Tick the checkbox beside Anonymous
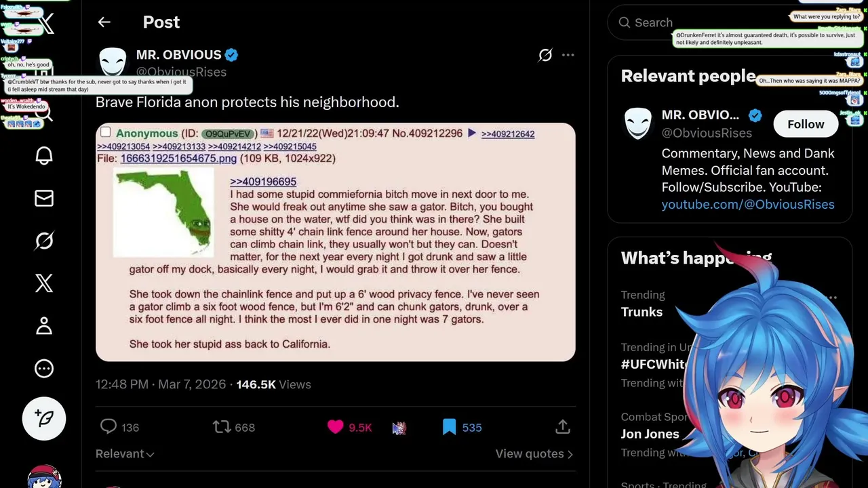868x488 pixels. [x=105, y=132]
